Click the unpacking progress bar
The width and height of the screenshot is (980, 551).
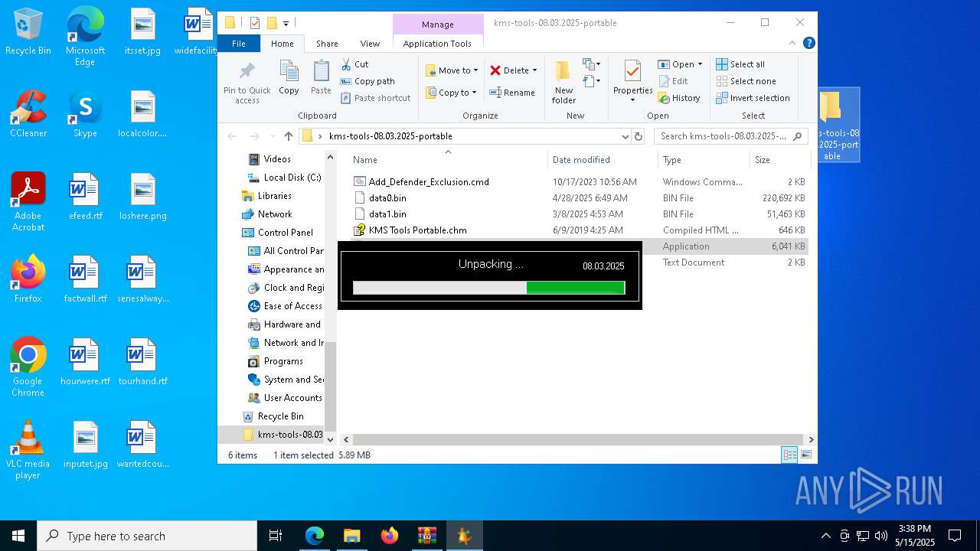click(488, 288)
